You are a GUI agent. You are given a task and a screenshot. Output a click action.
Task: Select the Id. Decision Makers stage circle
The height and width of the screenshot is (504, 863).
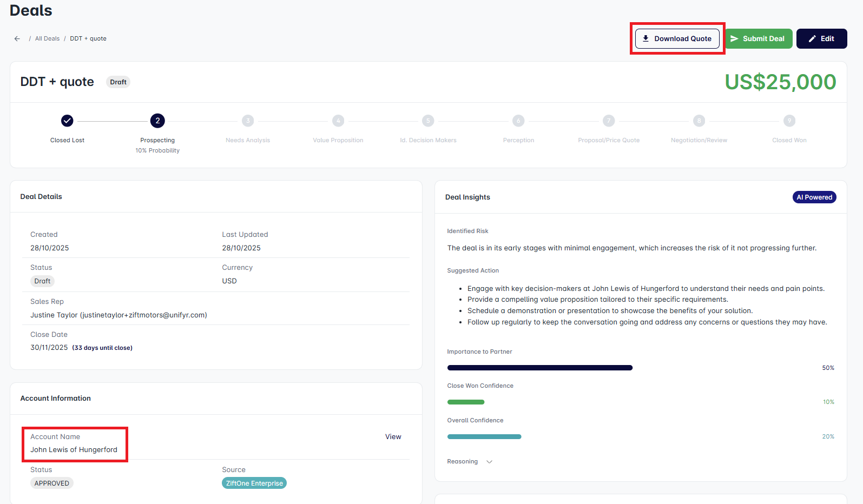[x=428, y=121]
